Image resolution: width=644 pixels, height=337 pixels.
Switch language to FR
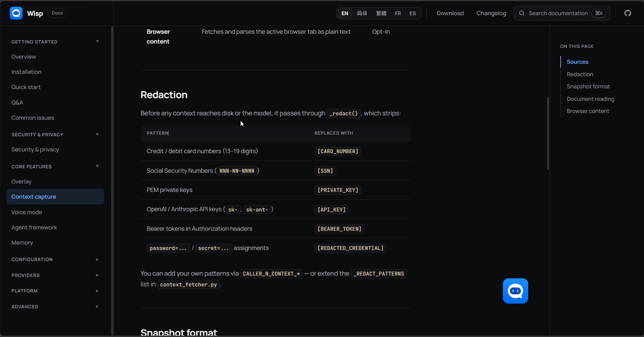point(398,13)
